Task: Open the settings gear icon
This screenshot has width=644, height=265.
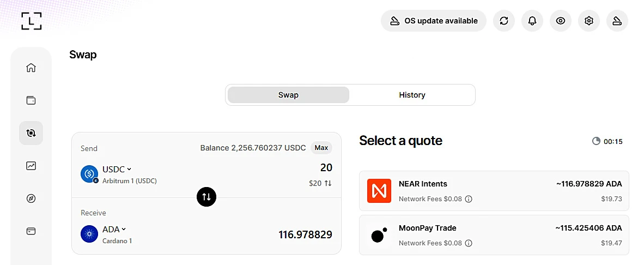Action: 589,21
